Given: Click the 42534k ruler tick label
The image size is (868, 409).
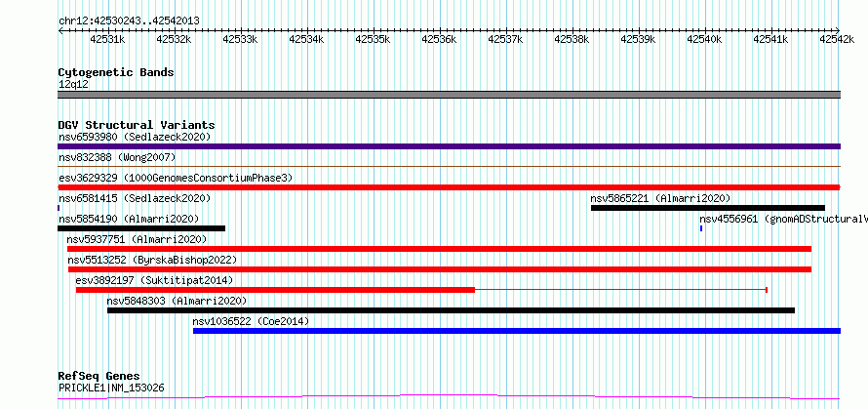Looking at the screenshot, I should pos(306,39).
